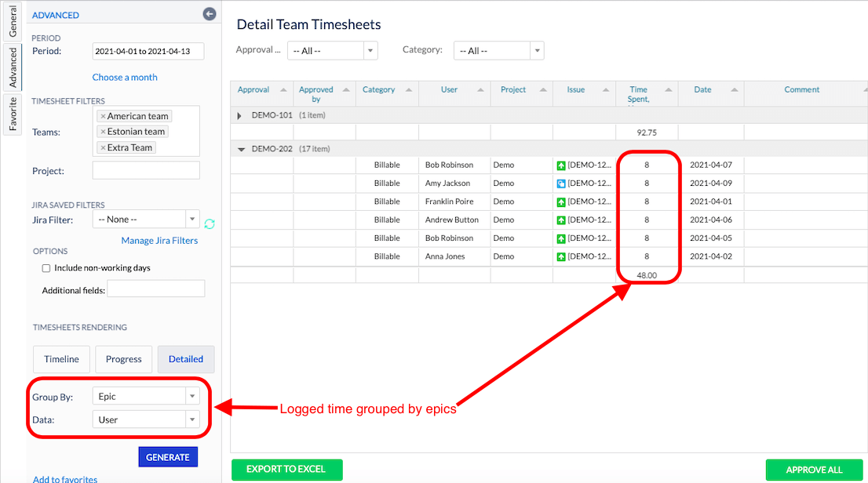Collapse the Advanced panel with back arrow icon
This screenshot has width=868, height=483.
point(210,14)
